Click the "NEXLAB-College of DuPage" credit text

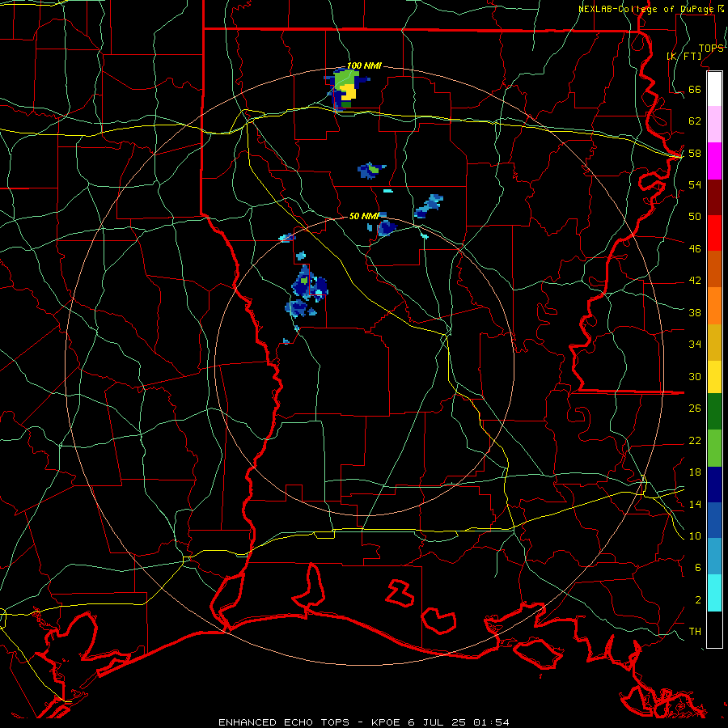(648, 9)
